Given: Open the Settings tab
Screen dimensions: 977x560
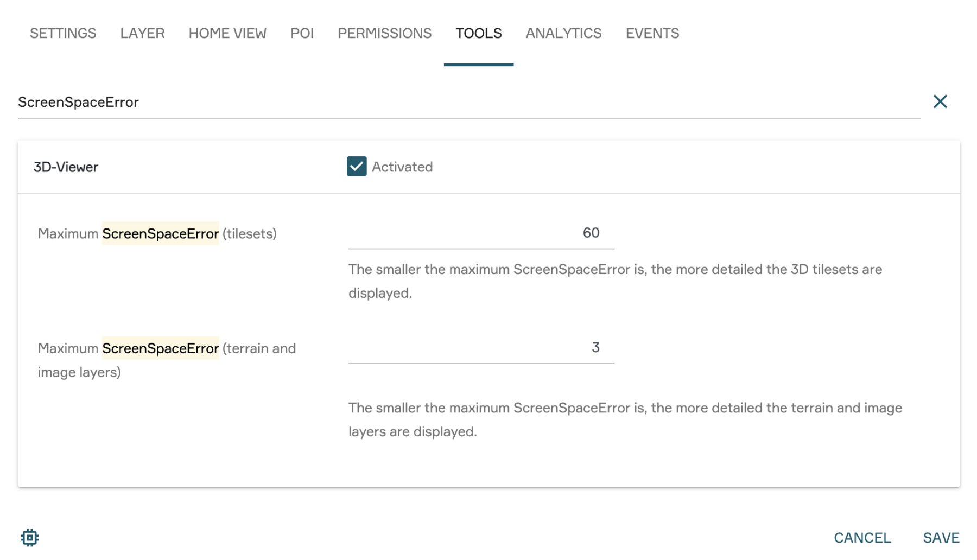Looking at the screenshot, I should (63, 34).
